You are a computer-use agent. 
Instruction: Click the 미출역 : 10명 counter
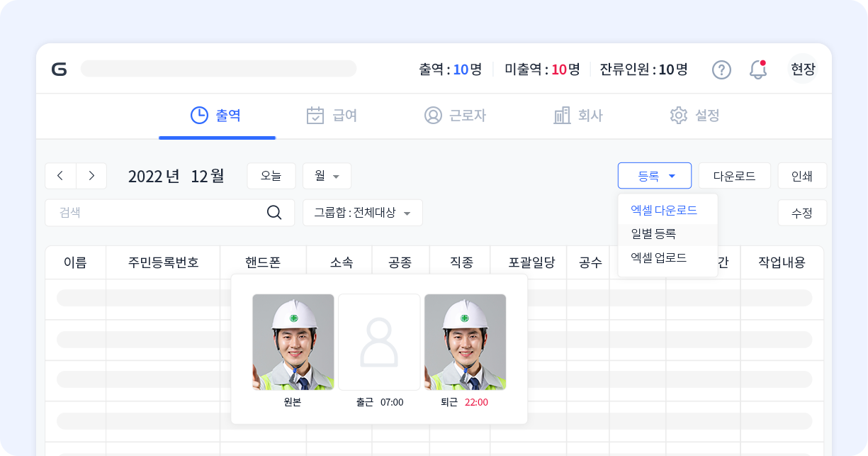(542, 69)
